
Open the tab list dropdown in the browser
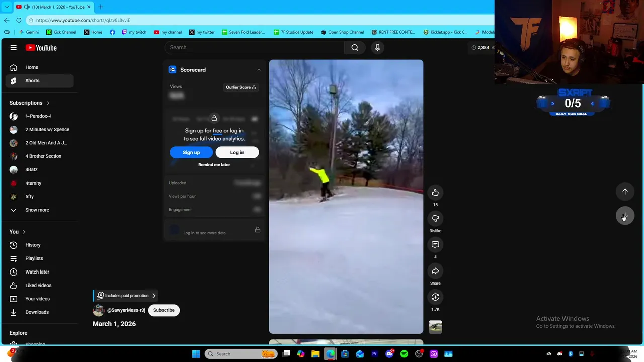(7, 7)
